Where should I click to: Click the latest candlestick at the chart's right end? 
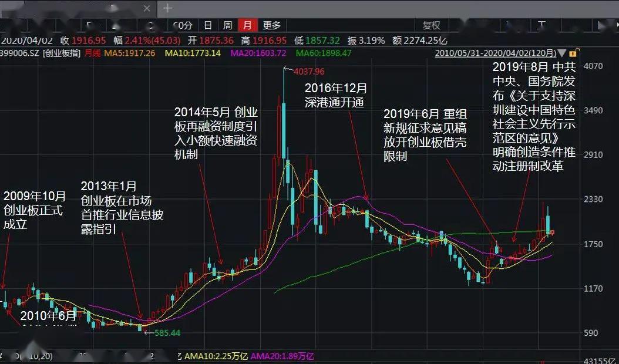tap(552, 232)
